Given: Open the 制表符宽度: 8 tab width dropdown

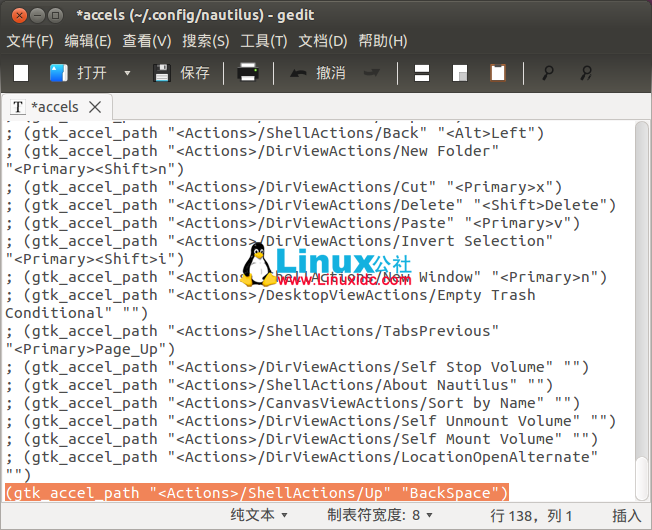Looking at the screenshot, I should click(380, 515).
